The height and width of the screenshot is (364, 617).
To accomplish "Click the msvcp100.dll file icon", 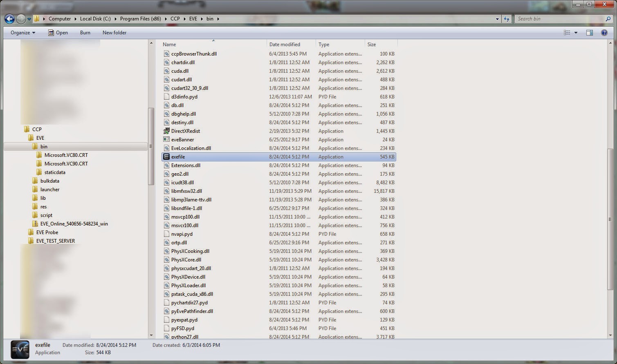I will (x=166, y=217).
